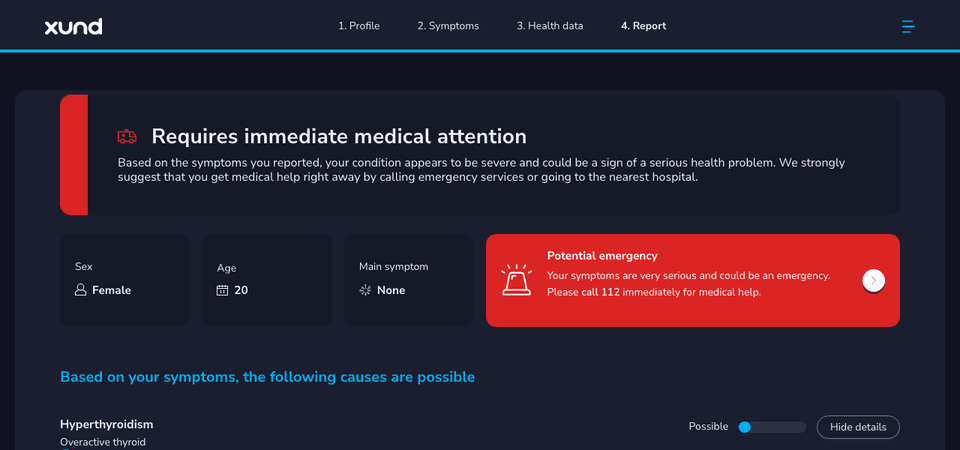Click Hide details for Hyperthyroidism
The width and height of the screenshot is (960, 450).
coord(858,427)
